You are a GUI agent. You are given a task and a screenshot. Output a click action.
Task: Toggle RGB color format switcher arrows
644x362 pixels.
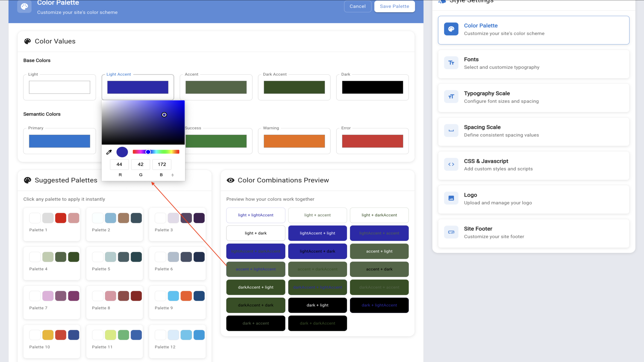(x=172, y=175)
